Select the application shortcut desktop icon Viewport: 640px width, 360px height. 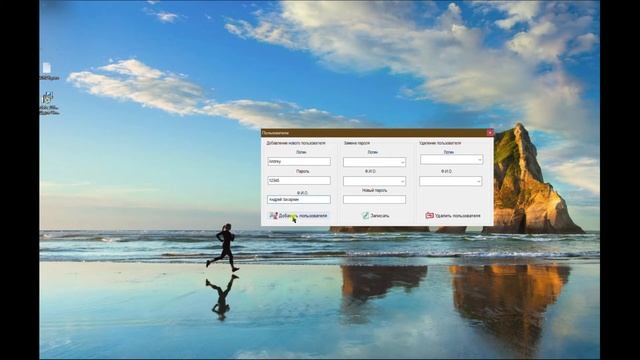click(x=48, y=103)
